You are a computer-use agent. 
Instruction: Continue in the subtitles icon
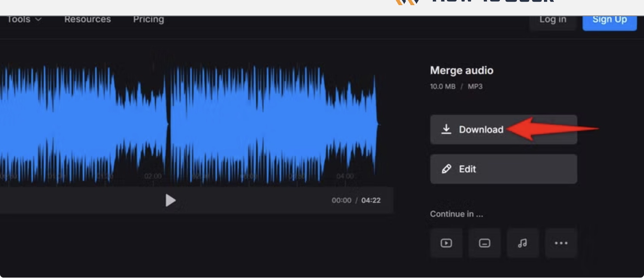click(485, 243)
